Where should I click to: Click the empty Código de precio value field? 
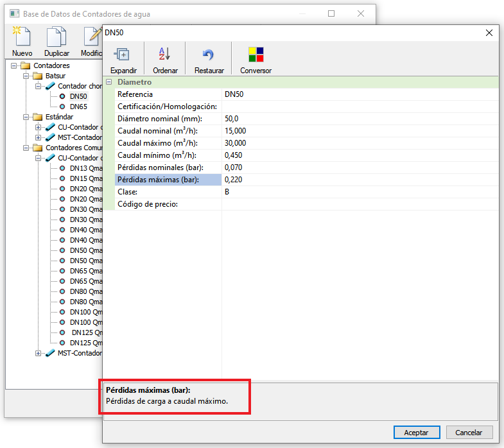360,204
